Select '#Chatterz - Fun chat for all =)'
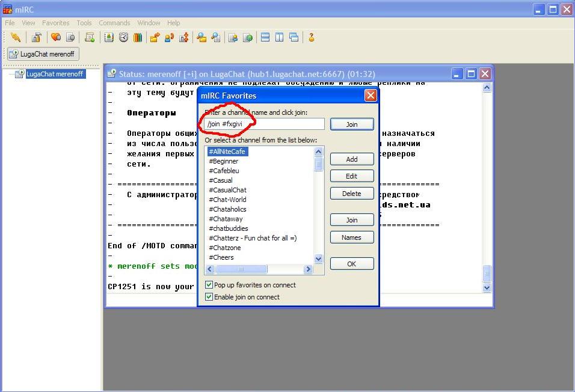This screenshot has height=392, width=575. pos(253,238)
